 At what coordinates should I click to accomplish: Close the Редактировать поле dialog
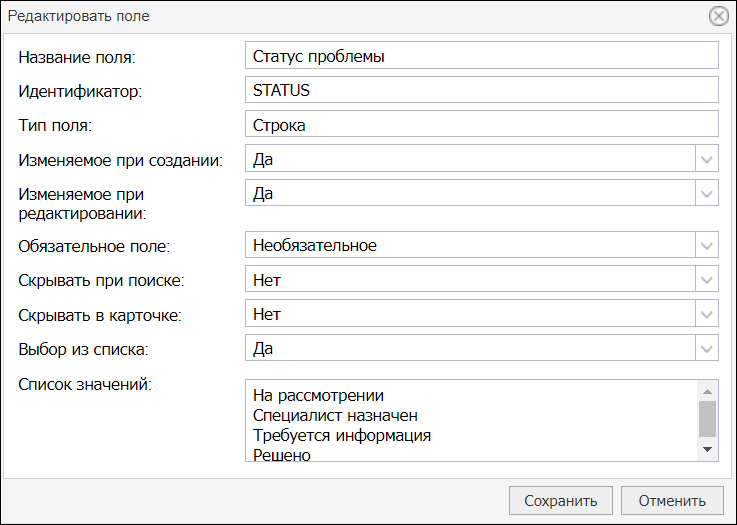click(719, 16)
